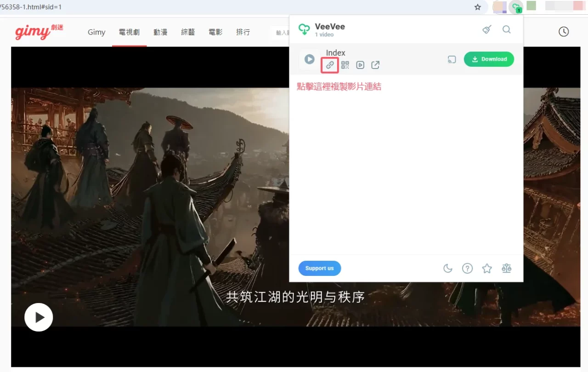Click the Support us button

pos(319,268)
